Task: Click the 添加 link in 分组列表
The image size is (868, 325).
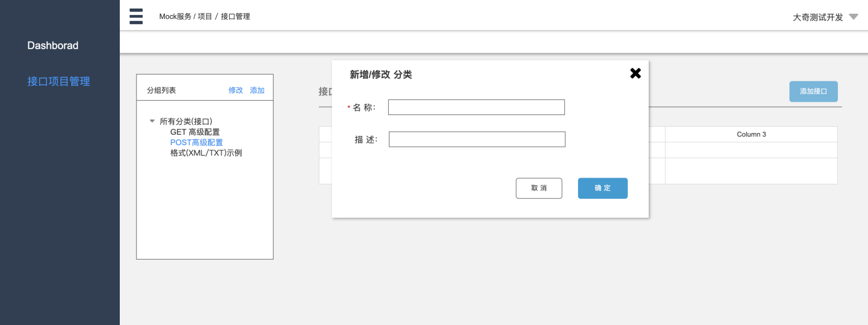Action: (257, 90)
